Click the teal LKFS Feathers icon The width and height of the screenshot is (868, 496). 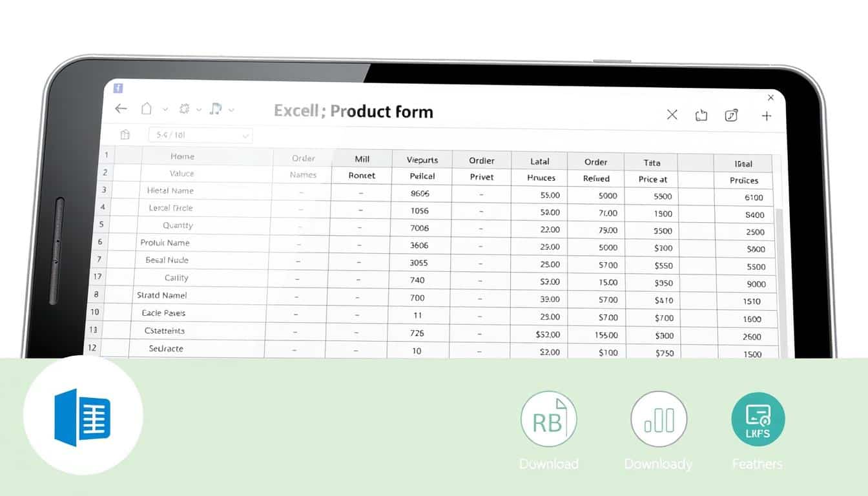(758, 419)
